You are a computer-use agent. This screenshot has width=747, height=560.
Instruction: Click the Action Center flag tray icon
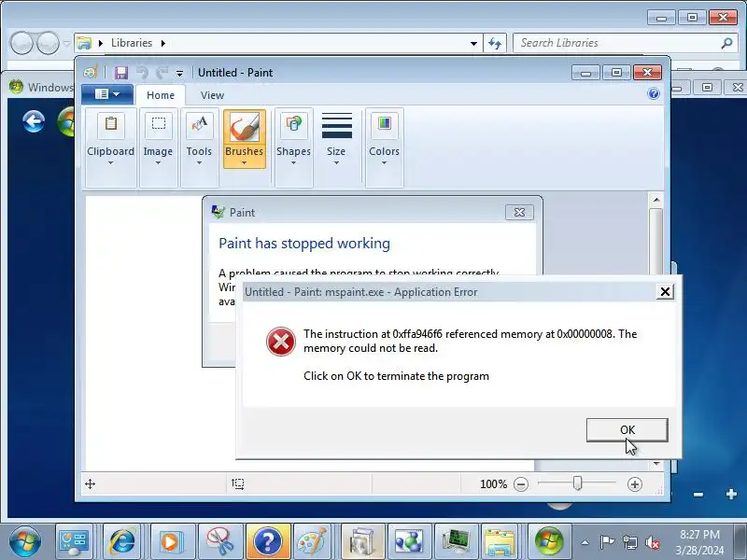pos(606,541)
